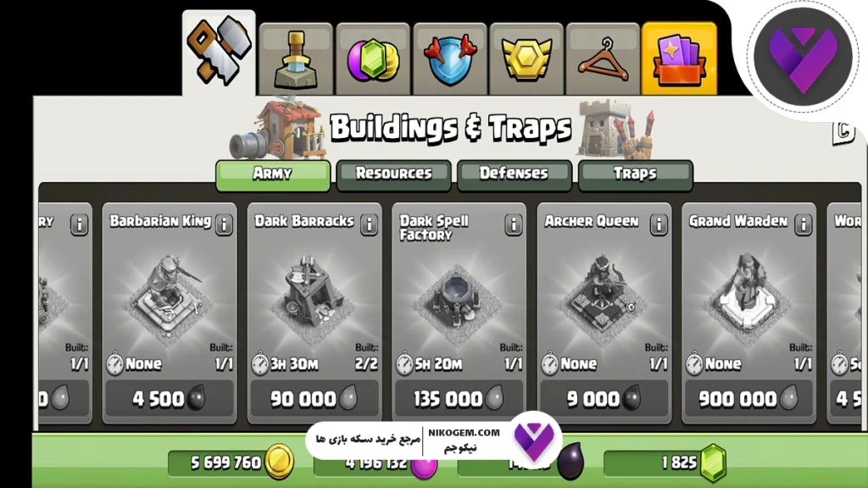Show info for Barbarian King
Screen dimensions: 868x488
click(x=224, y=224)
